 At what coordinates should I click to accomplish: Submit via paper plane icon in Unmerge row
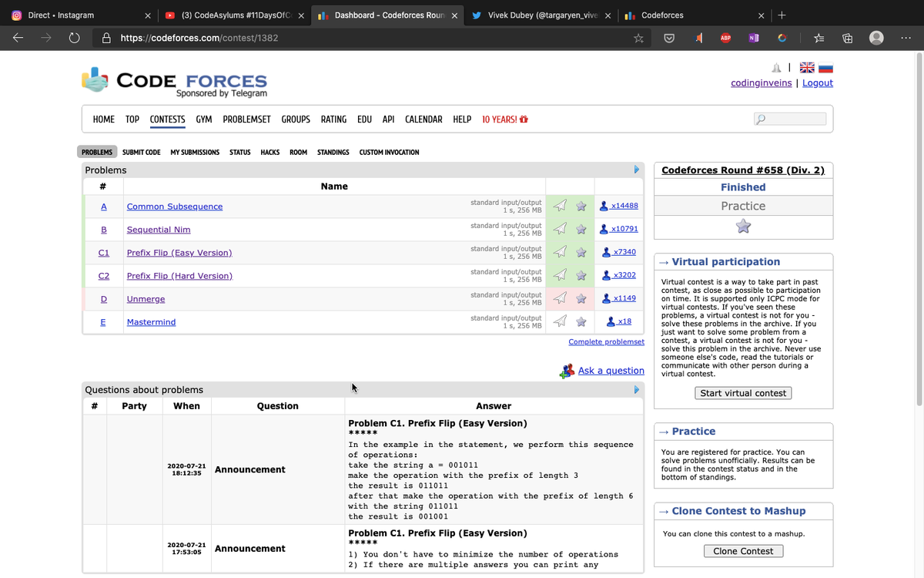(x=561, y=298)
